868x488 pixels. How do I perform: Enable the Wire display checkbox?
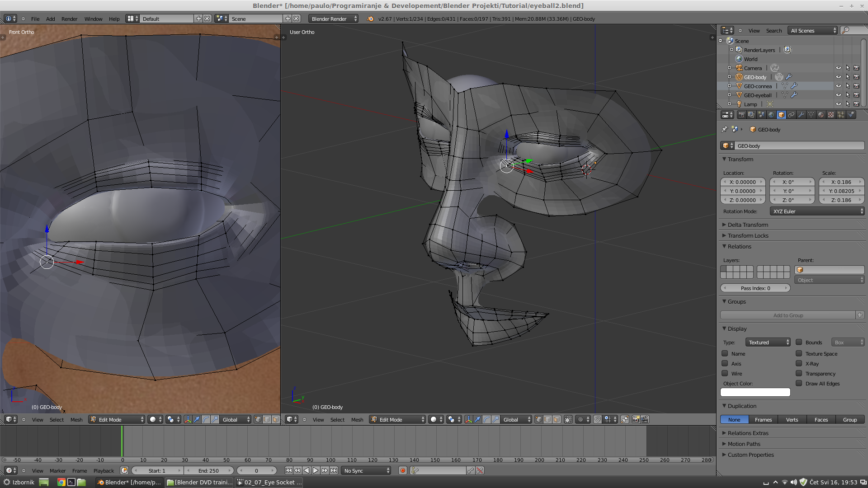click(725, 373)
